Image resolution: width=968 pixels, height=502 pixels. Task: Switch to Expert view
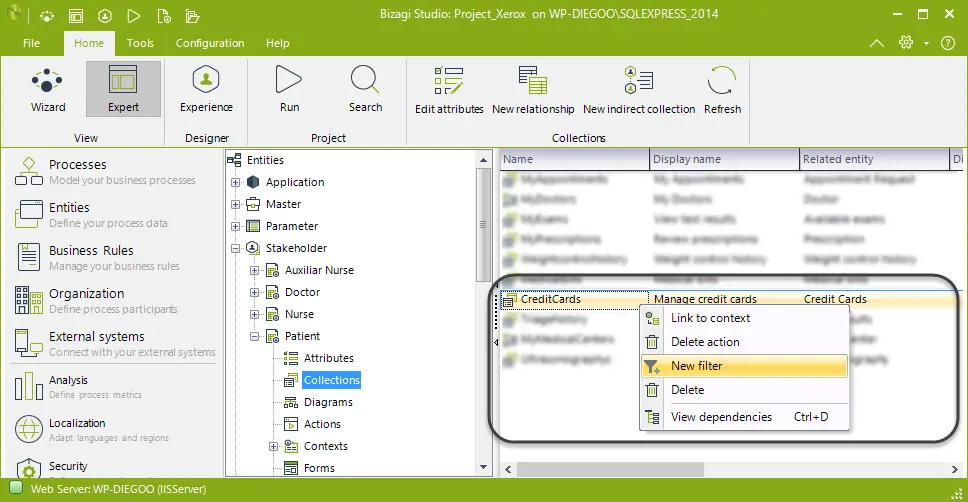coord(123,90)
